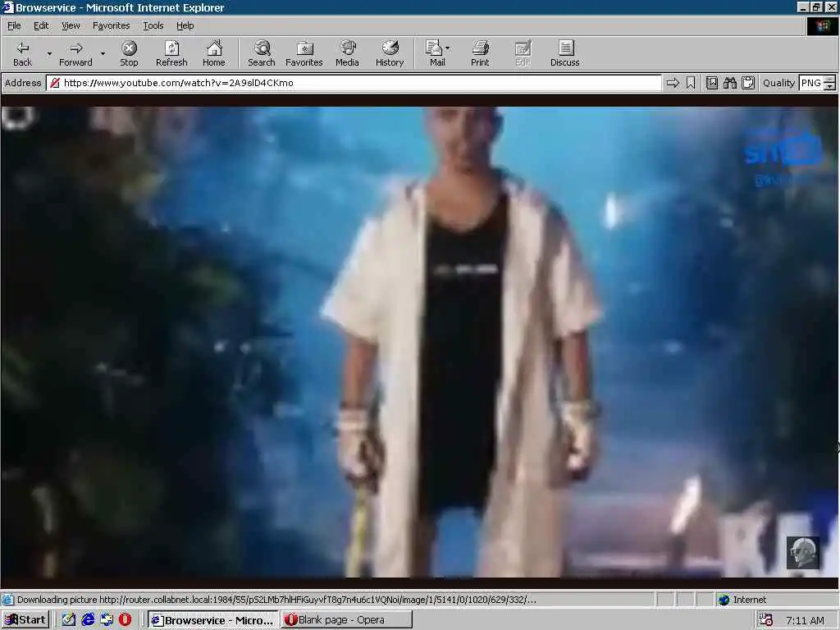Open the Edit menu
Viewport: 840px width, 630px height.
point(41,25)
